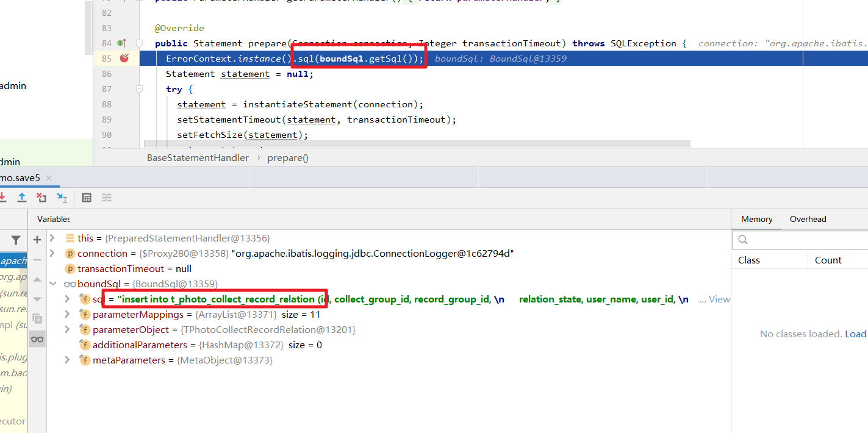Toggle the breakpoint on line 85
This screenshot has width=868, height=433.
click(x=124, y=59)
